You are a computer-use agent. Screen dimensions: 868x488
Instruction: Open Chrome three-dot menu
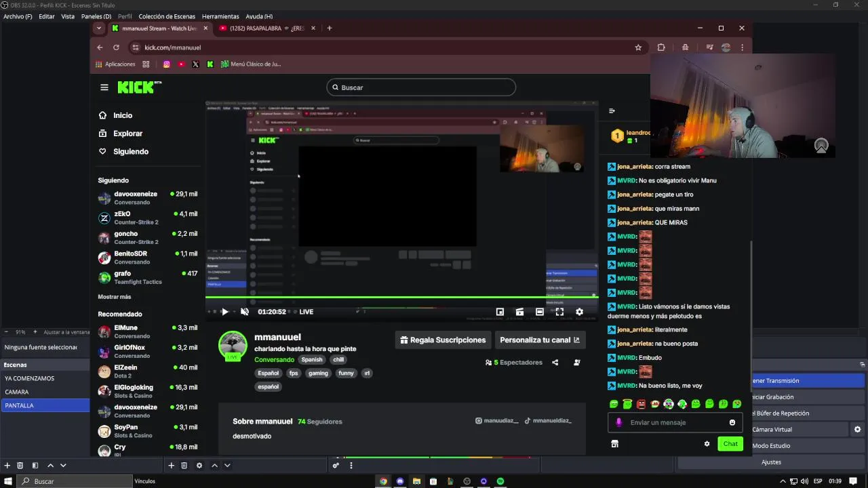pyautogui.click(x=742, y=47)
